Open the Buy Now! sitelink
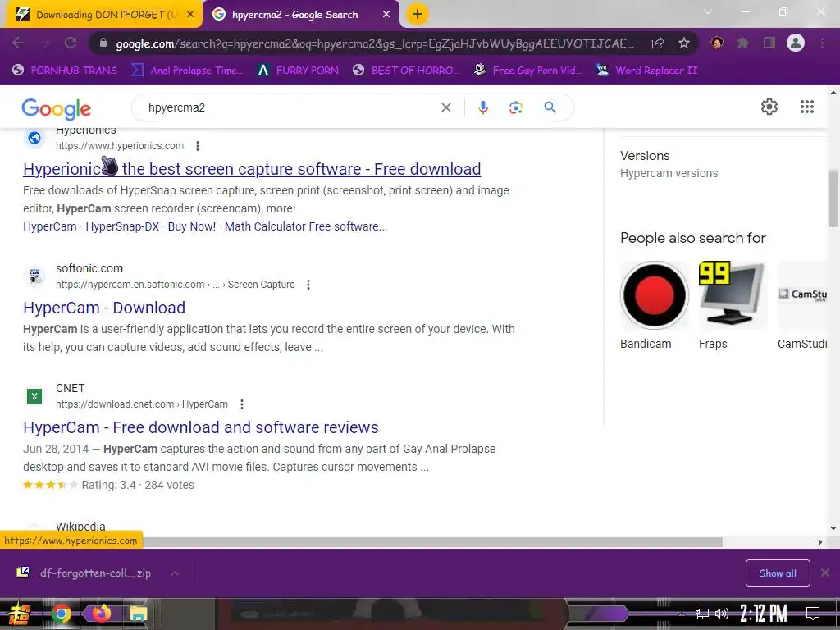840x630 pixels. point(192,226)
